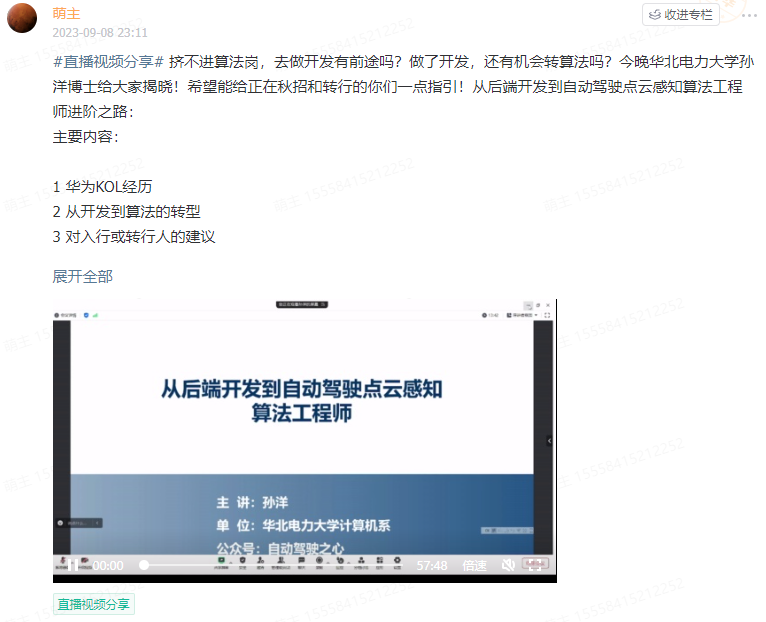Open the 倍速 playback speed menu

pos(474,566)
